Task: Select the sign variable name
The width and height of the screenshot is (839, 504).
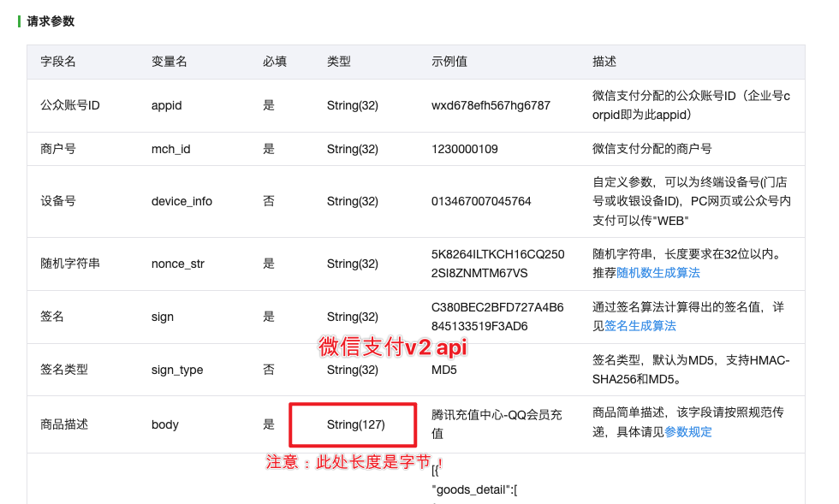Action: tap(162, 317)
